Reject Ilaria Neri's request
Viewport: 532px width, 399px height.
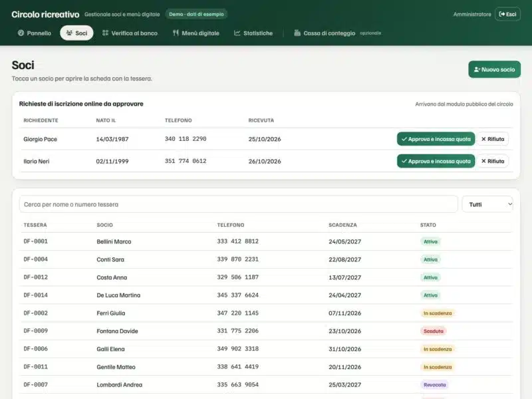coord(493,161)
